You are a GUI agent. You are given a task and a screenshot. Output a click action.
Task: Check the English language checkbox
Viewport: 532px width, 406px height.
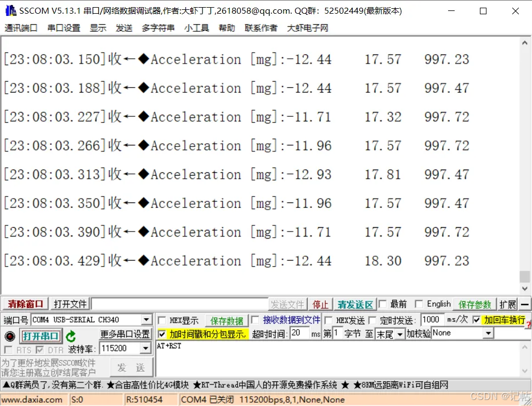(x=419, y=304)
